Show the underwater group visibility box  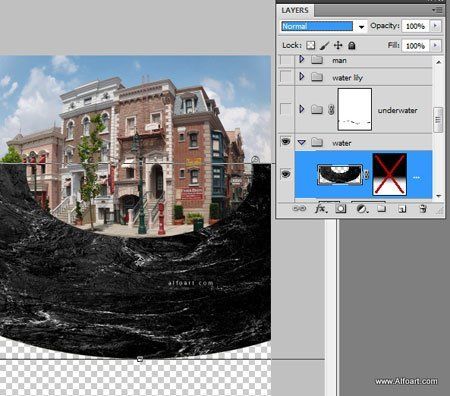coord(286,109)
